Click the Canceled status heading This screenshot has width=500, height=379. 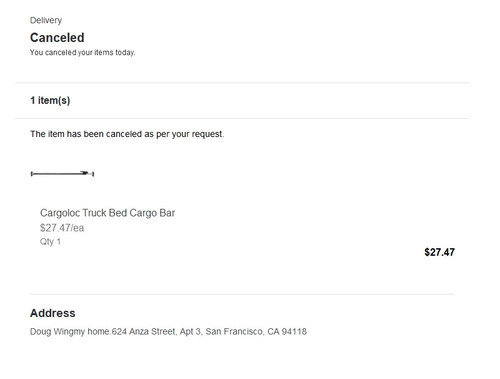click(x=57, y=38)
